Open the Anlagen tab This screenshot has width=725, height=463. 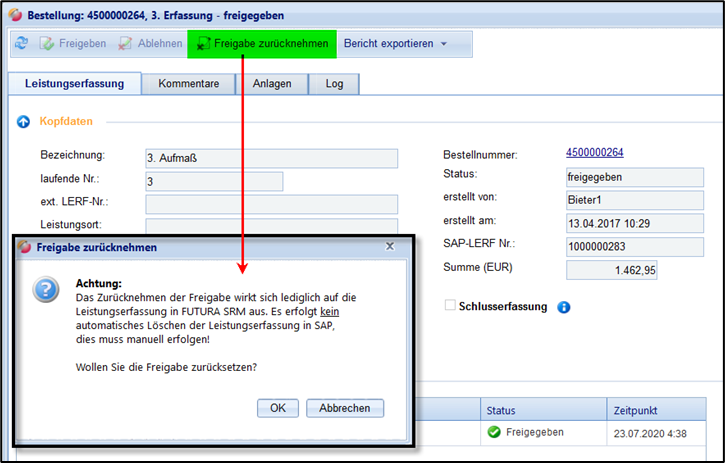tap(273, 84)
